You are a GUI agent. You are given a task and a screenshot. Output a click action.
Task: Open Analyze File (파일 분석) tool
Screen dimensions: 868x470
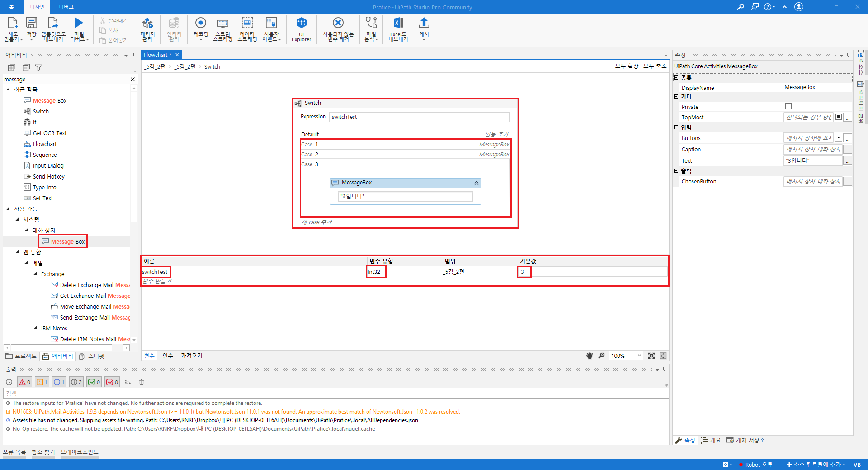tap(371, 29)
